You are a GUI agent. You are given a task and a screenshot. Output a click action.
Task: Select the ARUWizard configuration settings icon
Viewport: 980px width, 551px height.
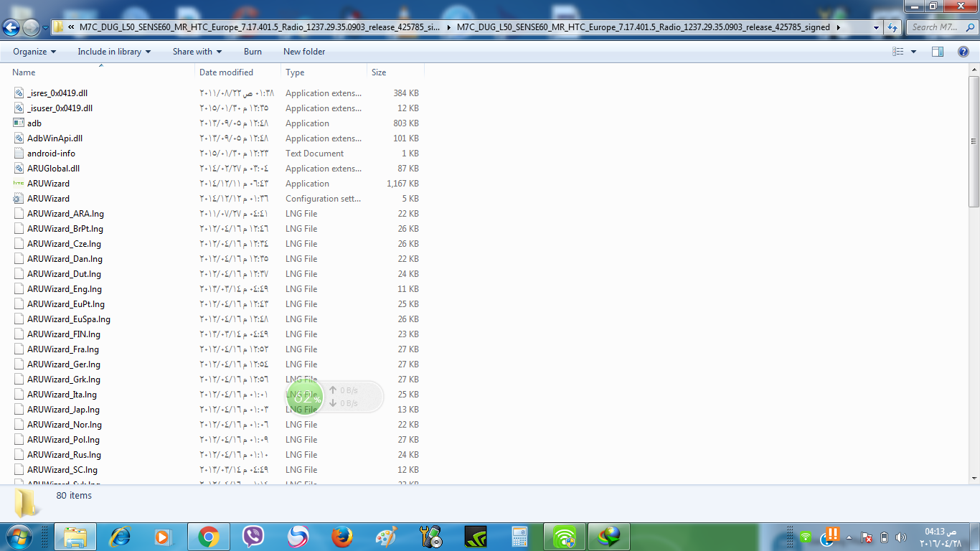(x=19, y=199)
